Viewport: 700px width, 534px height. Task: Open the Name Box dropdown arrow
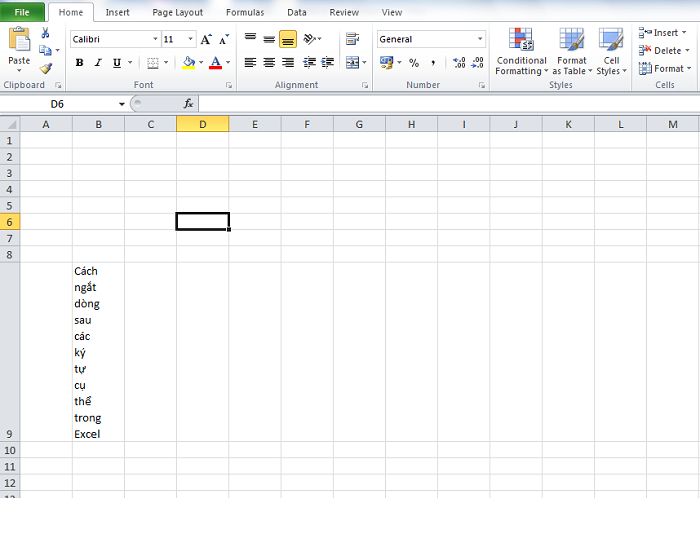tap(121, 104)
